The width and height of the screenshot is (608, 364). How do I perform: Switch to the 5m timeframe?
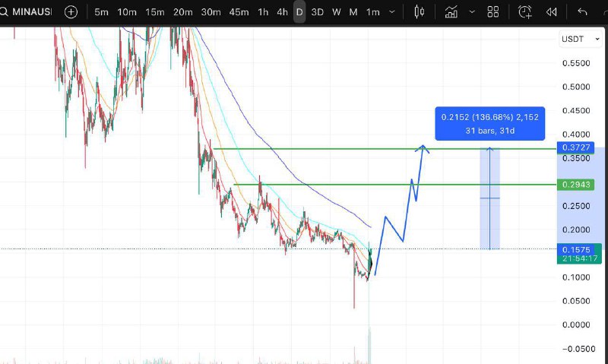point(101,12)
